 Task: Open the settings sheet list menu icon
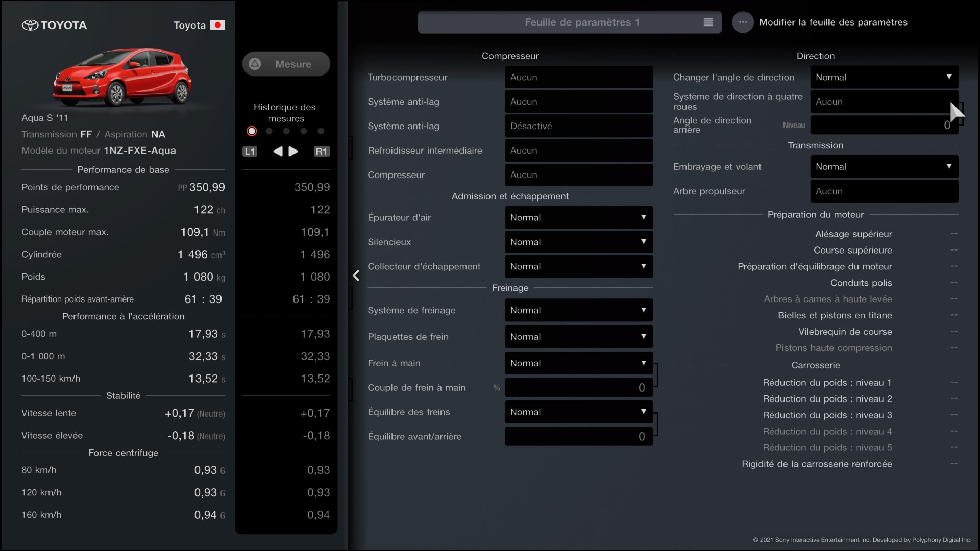tap(708, 22)
